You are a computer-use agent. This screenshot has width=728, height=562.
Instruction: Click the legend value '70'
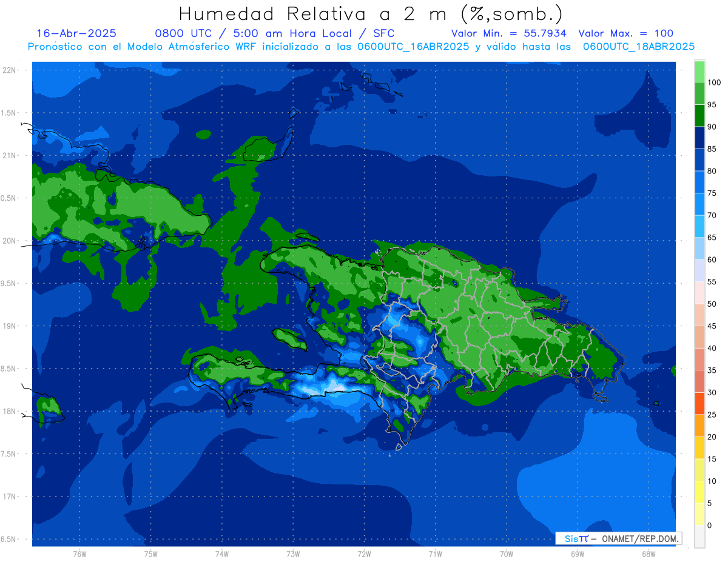tap(712, 216)
